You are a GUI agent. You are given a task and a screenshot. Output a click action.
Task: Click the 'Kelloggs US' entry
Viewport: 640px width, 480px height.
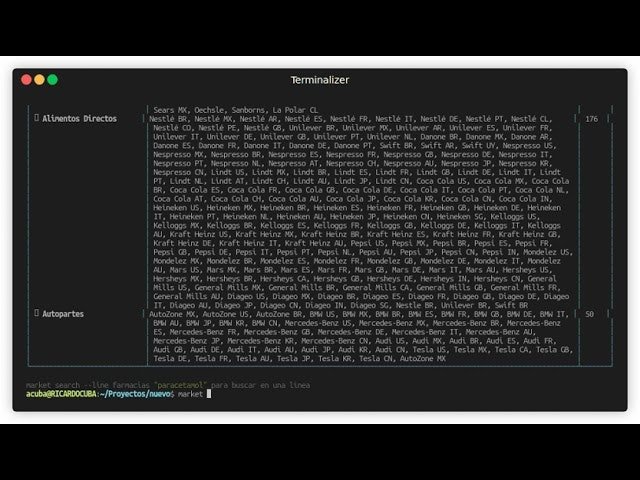click(x=514, y=217)
